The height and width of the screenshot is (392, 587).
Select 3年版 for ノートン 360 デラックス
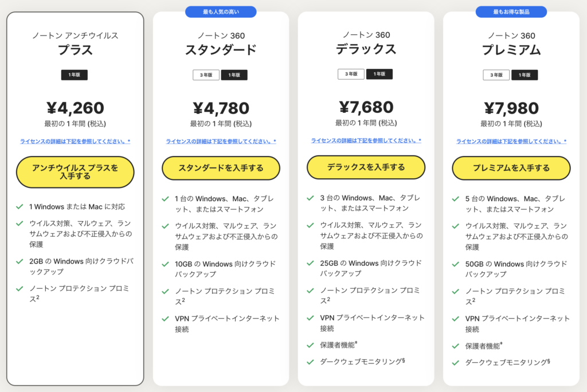click(351, 74)
